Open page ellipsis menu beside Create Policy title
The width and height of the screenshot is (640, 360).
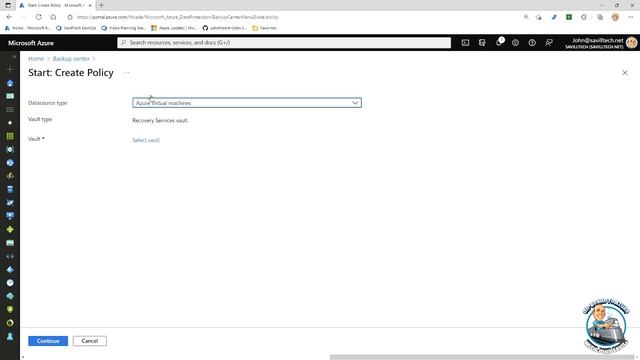tap(127, 73)
